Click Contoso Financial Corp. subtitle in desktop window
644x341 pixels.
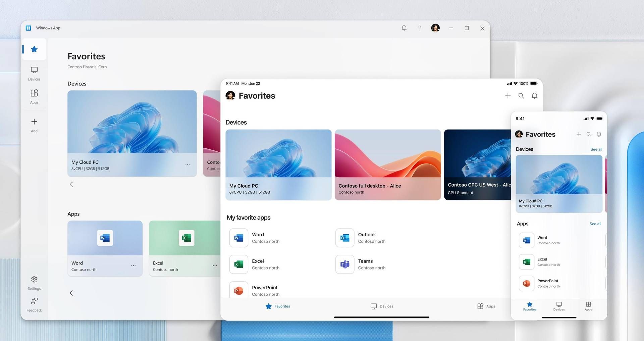click(x=88, y=67)
